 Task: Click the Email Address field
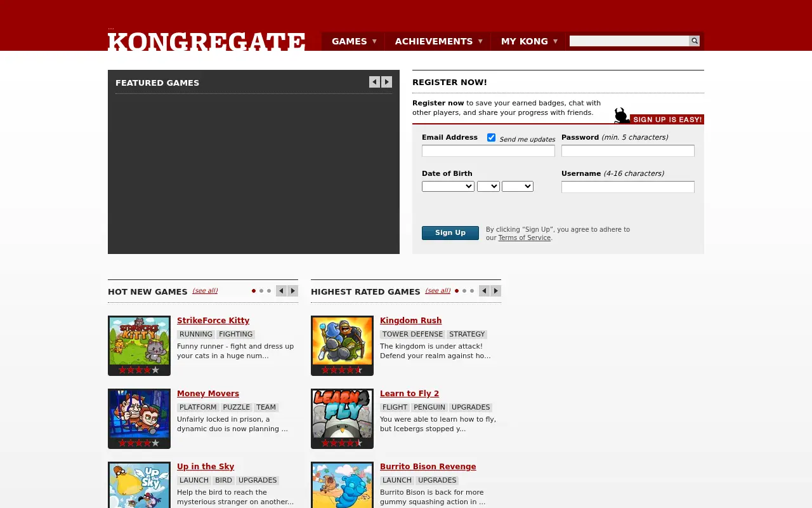[488, 150]
